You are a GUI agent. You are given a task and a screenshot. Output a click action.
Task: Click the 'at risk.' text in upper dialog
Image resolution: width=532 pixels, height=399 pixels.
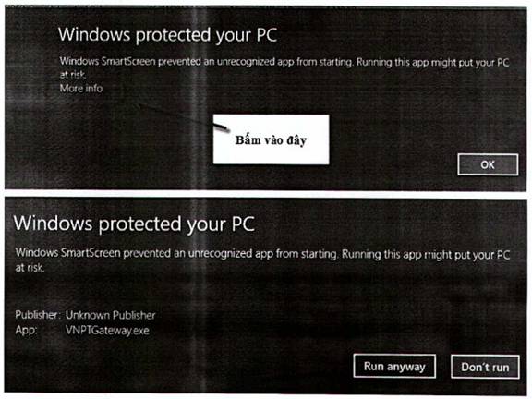pyautogui.click(x=73, y=75)
